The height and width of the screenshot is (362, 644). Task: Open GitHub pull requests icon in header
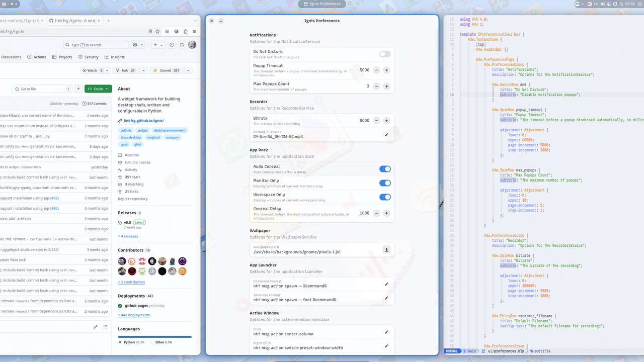[x=182, y=45]
